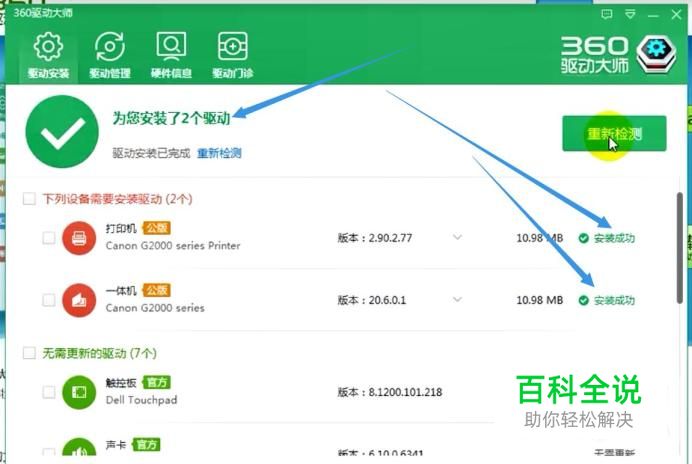The height and width of the screenshot is (464, 692).
Task: Click the 为您安装了2个驱动 heading
Action: point(171,118)
